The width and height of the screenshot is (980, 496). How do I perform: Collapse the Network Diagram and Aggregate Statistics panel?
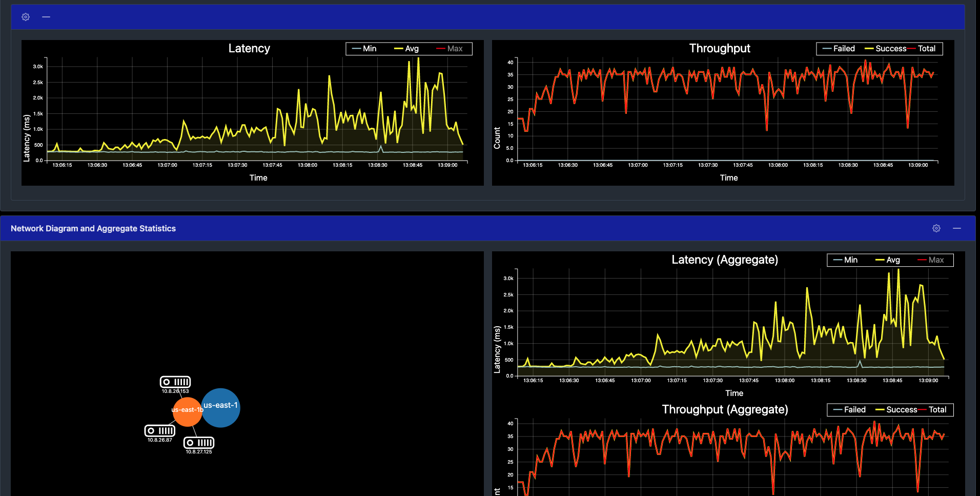pos(956,228)
